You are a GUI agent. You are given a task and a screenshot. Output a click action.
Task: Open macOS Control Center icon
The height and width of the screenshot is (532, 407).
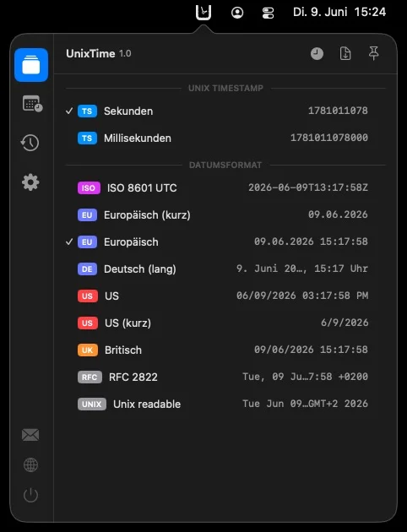point(268,13)
